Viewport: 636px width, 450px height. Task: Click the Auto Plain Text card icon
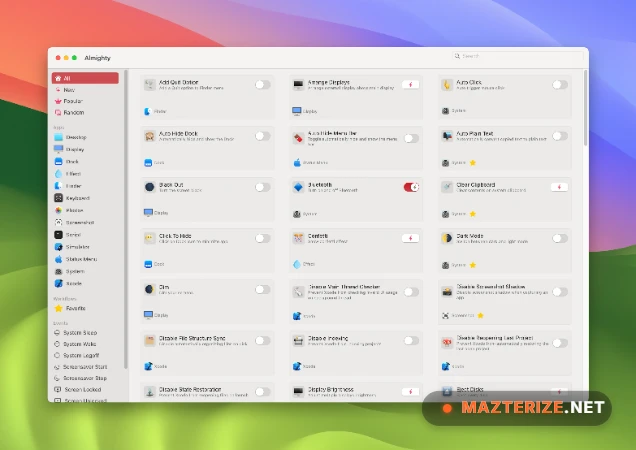click(447, 136)
